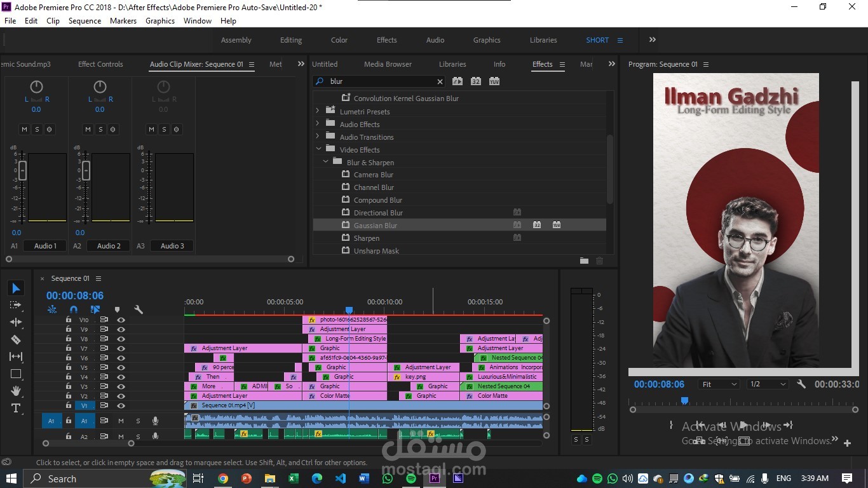Open the Sequence menu
This screenshot has width=868, height=488.
tap(85, 21)
